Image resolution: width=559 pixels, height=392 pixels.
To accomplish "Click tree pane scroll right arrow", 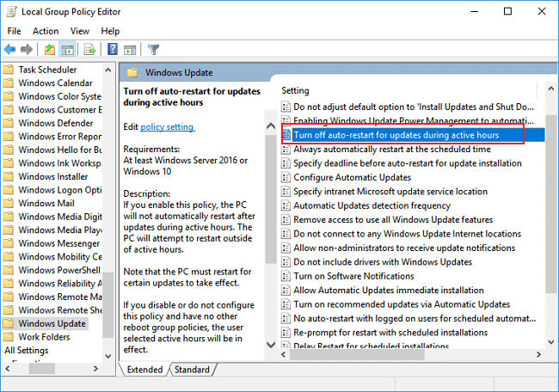I will coord(95,369).
